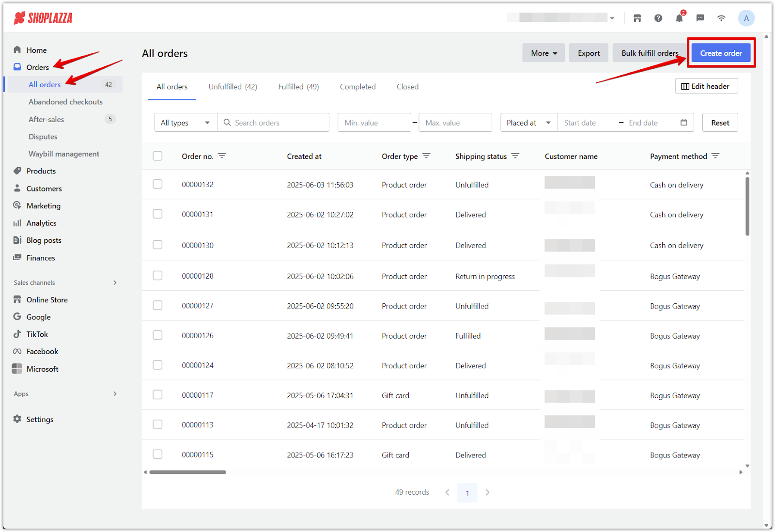The image size is (775, 532).
Task: Check the box for order 00000132
Action: pyautogui.click(x=157, y=185)
